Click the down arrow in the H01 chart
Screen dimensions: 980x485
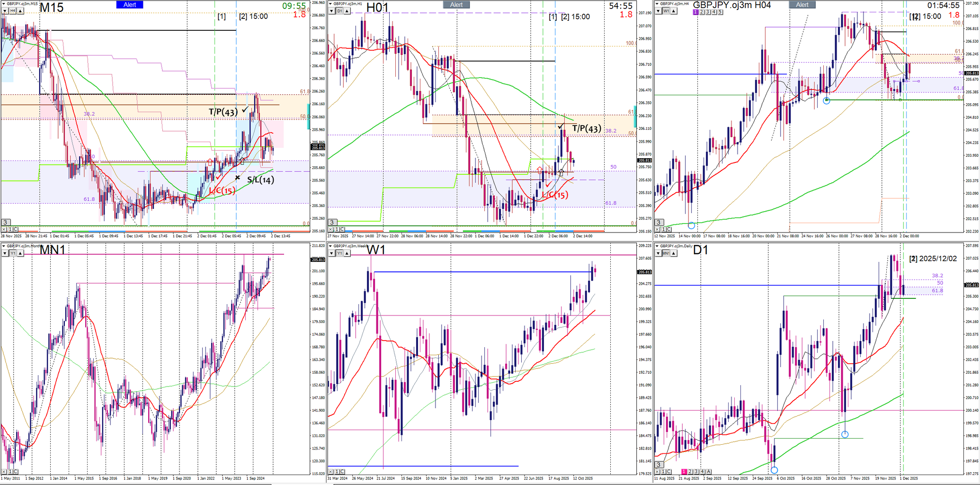click(332, 10)
